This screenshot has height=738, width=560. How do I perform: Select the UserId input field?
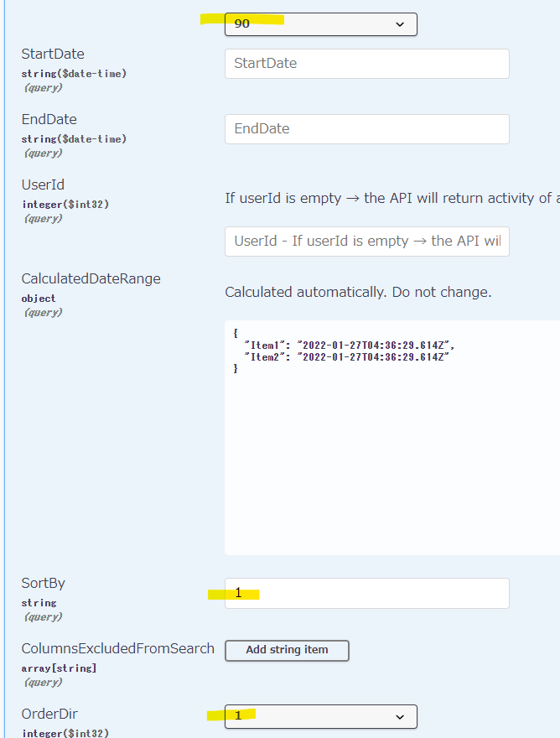(x=366, y=241)
